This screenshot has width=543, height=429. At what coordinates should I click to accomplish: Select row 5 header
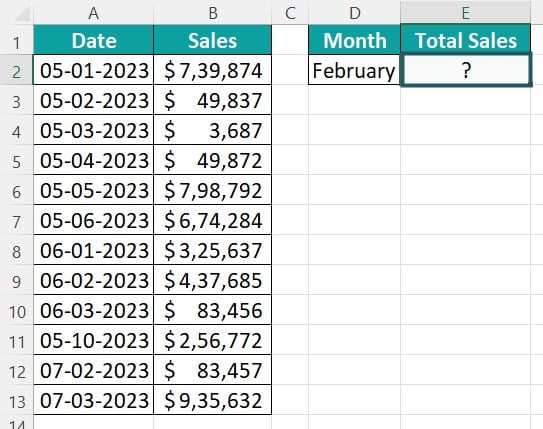(16, 161)
